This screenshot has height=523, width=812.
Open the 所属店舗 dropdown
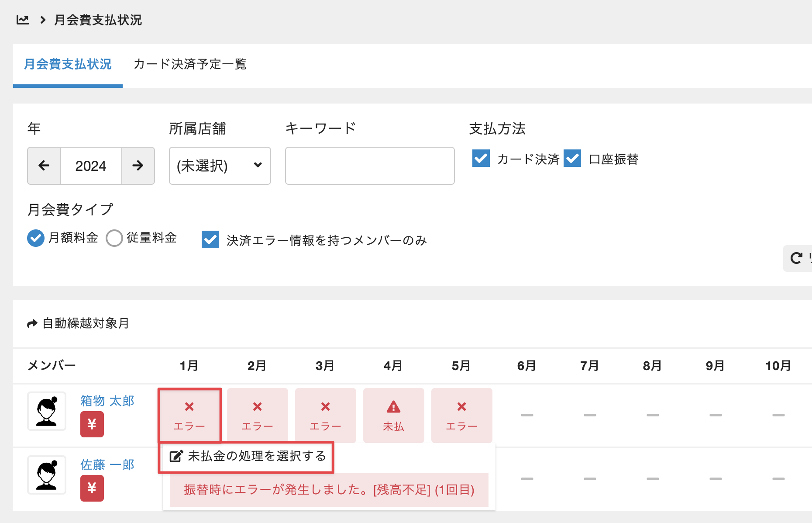tap(220, 166)
